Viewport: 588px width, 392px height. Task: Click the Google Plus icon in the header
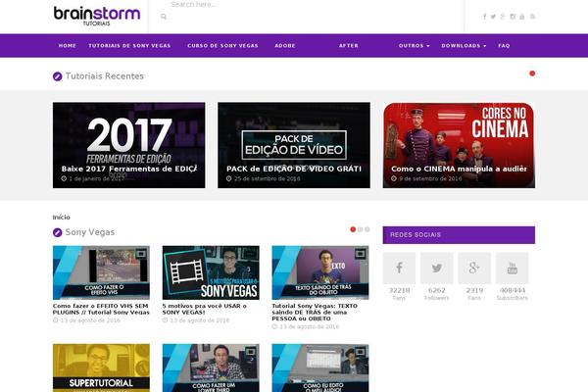pyautogui.click(x=503, y=17)
